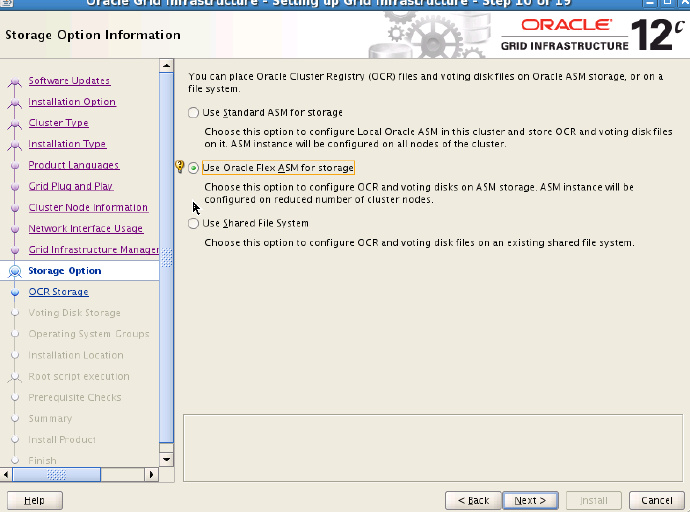Open the Software Updates step link
The height and width of the screenshot is (512, 690).
coord(69,80)
